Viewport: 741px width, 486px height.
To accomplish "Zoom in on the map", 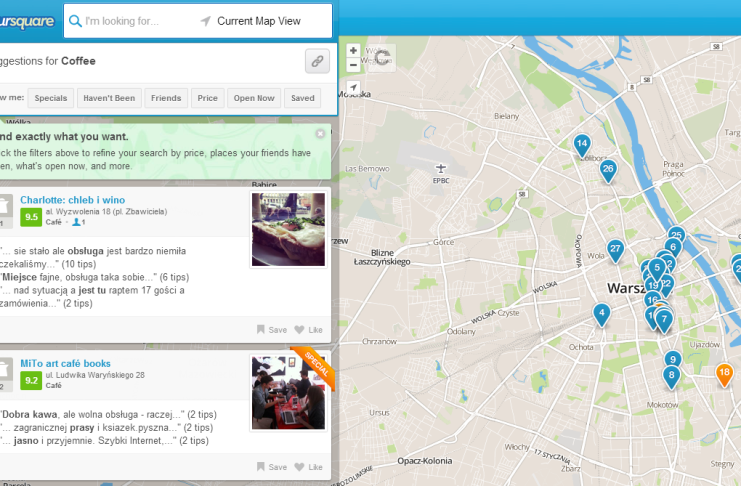I will click(353, 51).
